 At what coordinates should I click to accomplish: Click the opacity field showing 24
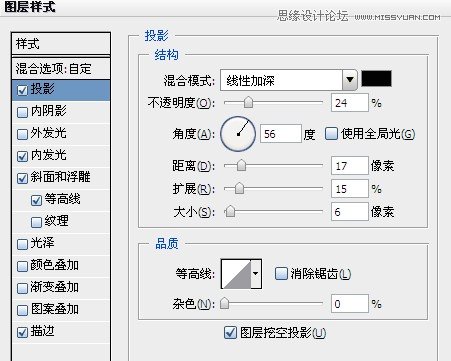coord(350,103)
